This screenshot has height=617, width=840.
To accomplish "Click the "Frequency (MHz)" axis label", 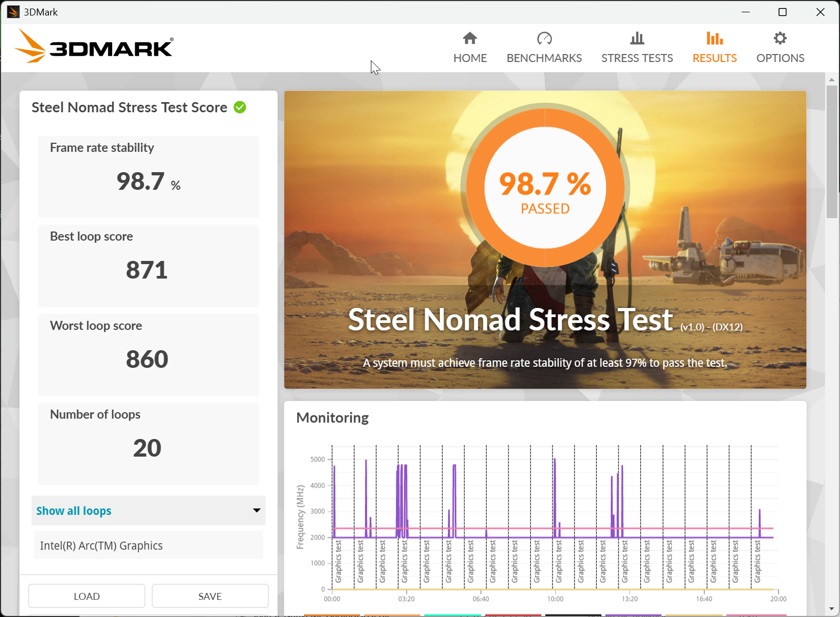I will click(300, 517).
